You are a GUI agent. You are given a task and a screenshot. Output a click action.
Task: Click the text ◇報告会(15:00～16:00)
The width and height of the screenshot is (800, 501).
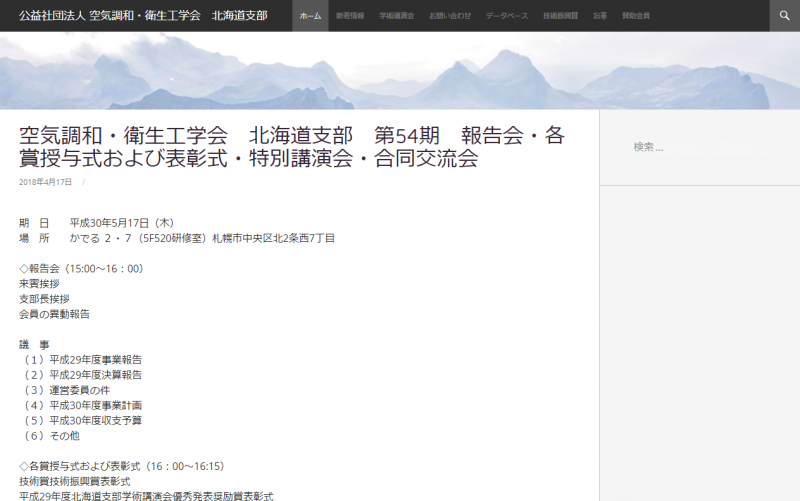click(83, 269)
